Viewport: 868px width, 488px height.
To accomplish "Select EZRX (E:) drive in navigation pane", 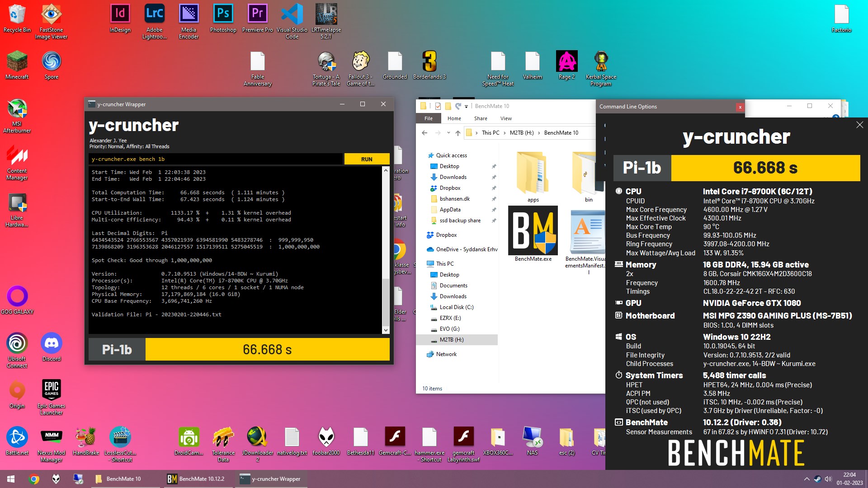I will (x=450, y=318).
